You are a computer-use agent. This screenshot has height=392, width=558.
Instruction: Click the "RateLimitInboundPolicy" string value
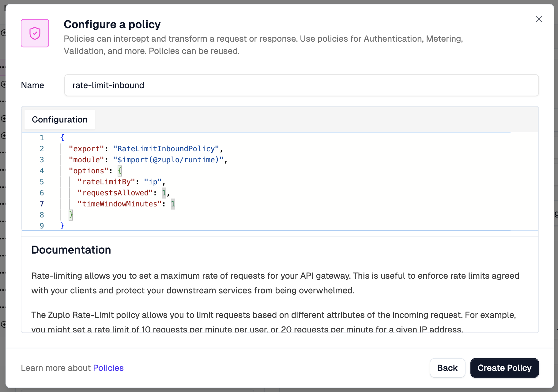tap(166, 149)
